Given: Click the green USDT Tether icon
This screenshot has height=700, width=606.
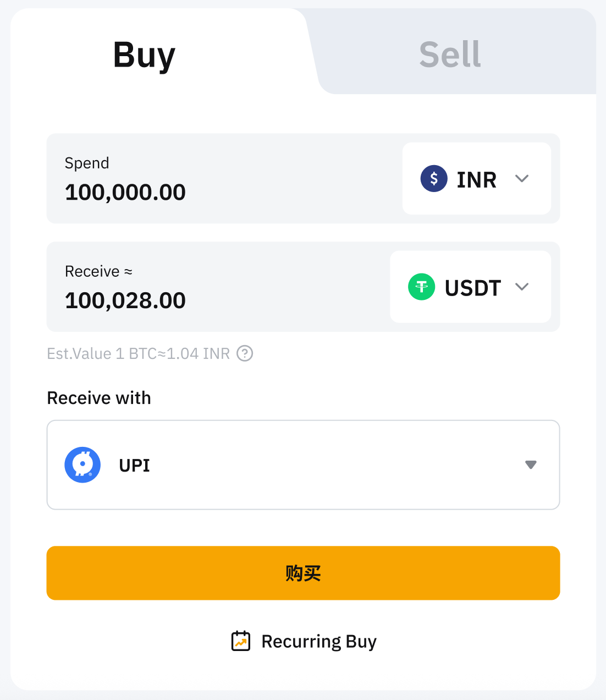Looking at the screenshot, I should [x=421, y=287].
